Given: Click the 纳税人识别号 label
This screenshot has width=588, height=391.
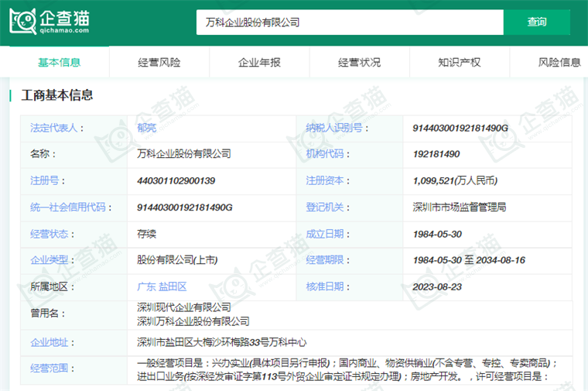Looking at the screenshot, I should [x=333, y=128].
